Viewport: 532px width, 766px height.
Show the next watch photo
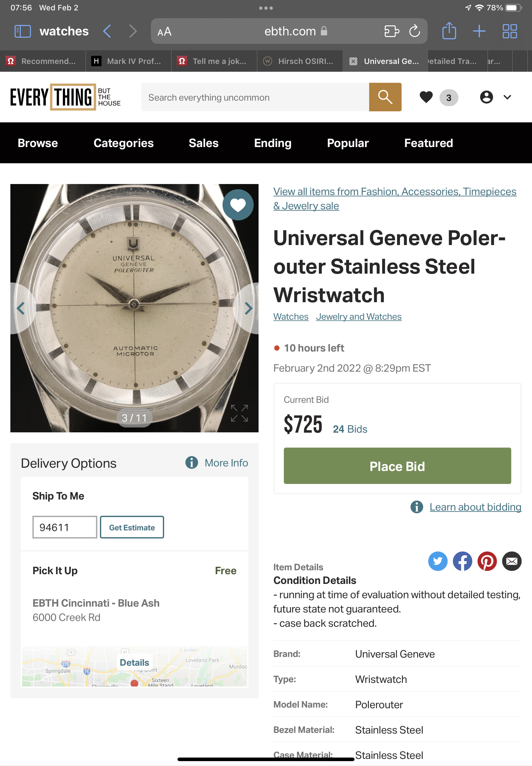pyautogui.click(x=248, y=308)
